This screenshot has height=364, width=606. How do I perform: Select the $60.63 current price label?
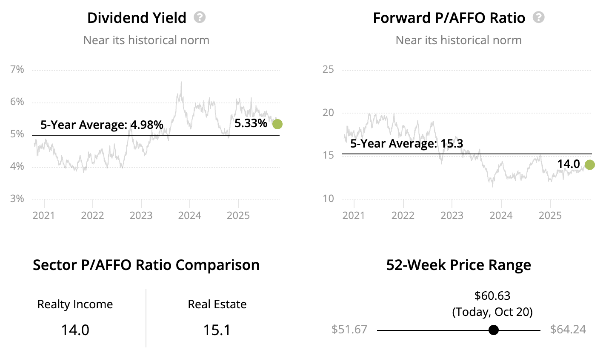(492, 296)
